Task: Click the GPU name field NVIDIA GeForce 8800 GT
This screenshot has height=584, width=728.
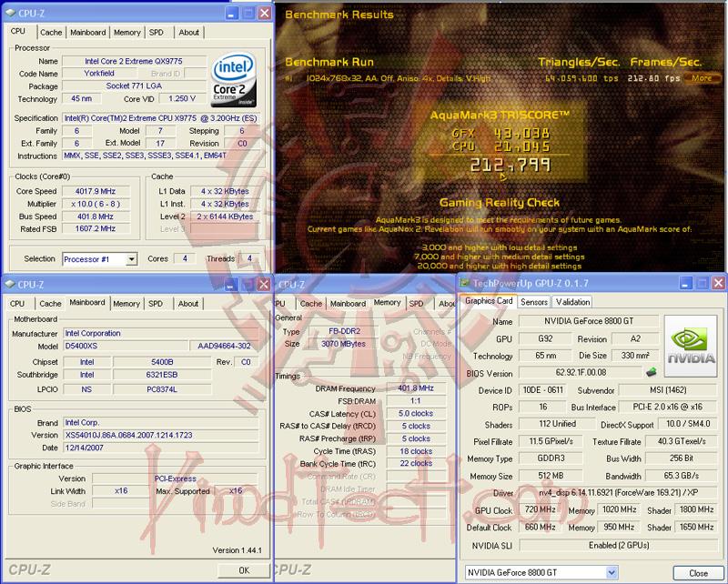Action: [x=589, y=321]
